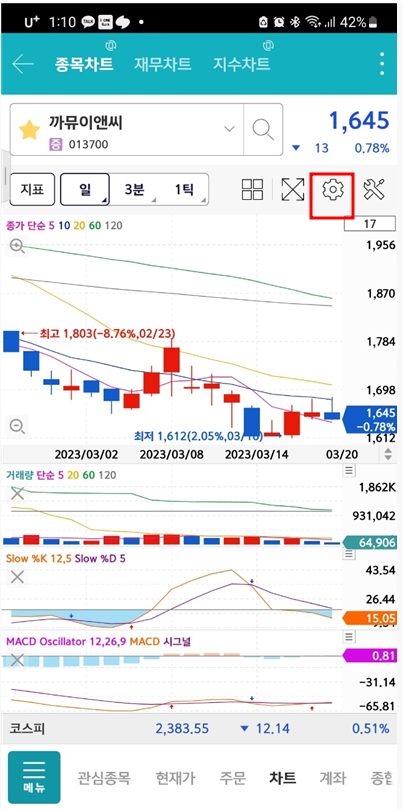Go to 차트 in bottom navigation

tap(283, 778)
